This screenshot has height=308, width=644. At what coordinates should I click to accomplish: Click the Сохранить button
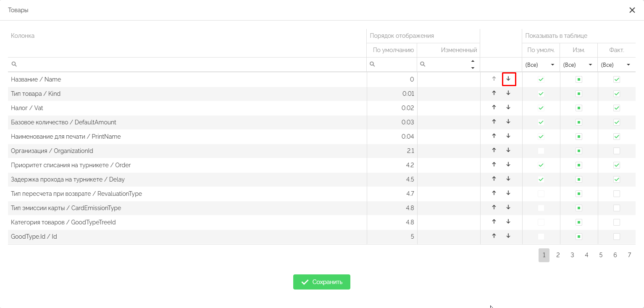321,282
